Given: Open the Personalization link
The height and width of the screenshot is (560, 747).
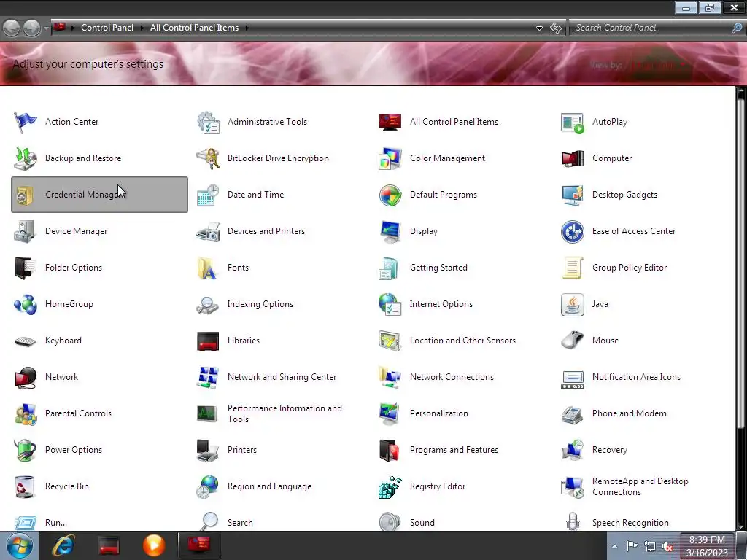Looking at the screenshot, I should pyautogui.click(x=438, y=414).
